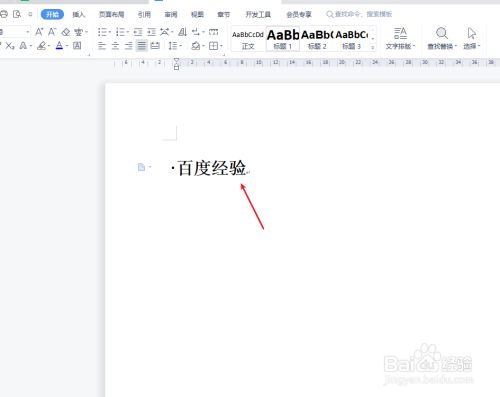Open the font size dropdown
The image size is (500, 397).
pyautogui.click(x=28, y=32)
